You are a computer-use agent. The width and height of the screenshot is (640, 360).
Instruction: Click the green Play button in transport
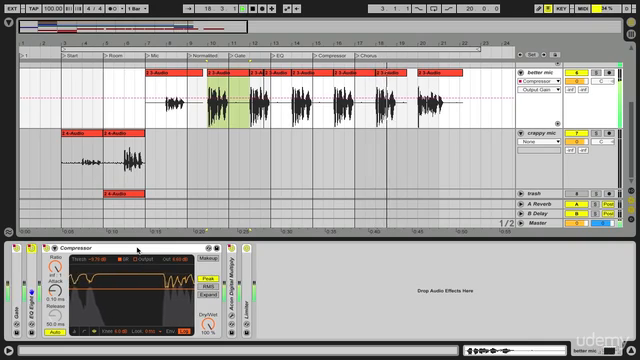tap(243, 9)
